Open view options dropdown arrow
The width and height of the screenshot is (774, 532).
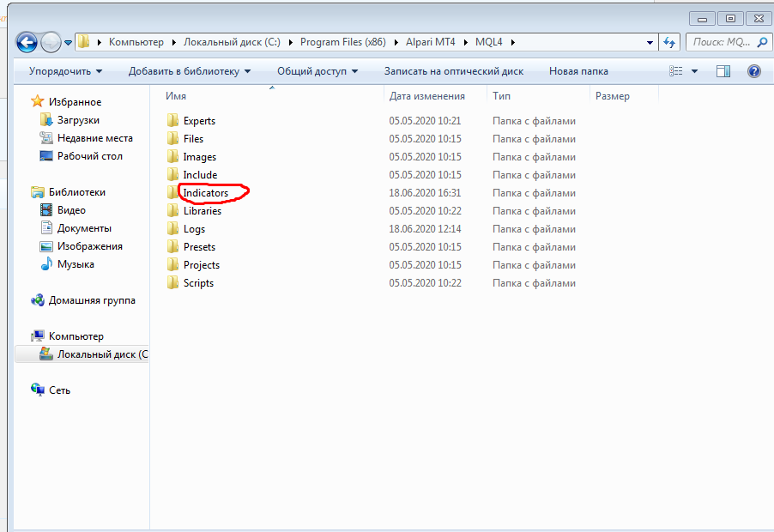(x=694, y=71)
